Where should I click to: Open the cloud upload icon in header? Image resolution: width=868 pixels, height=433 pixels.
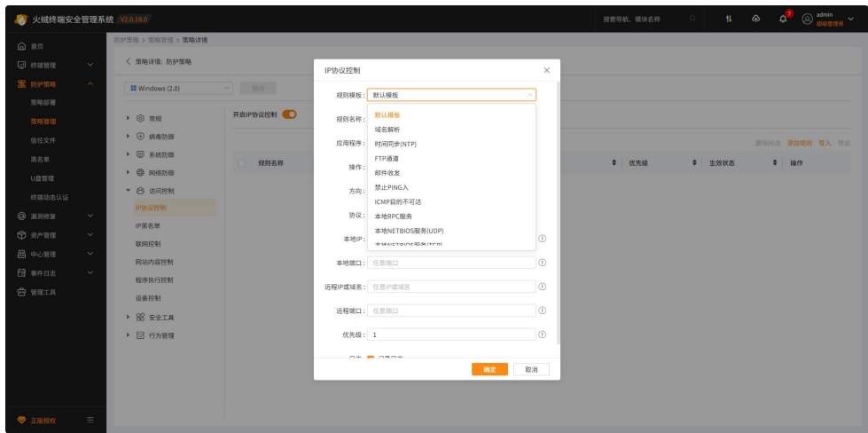(755, 19)
